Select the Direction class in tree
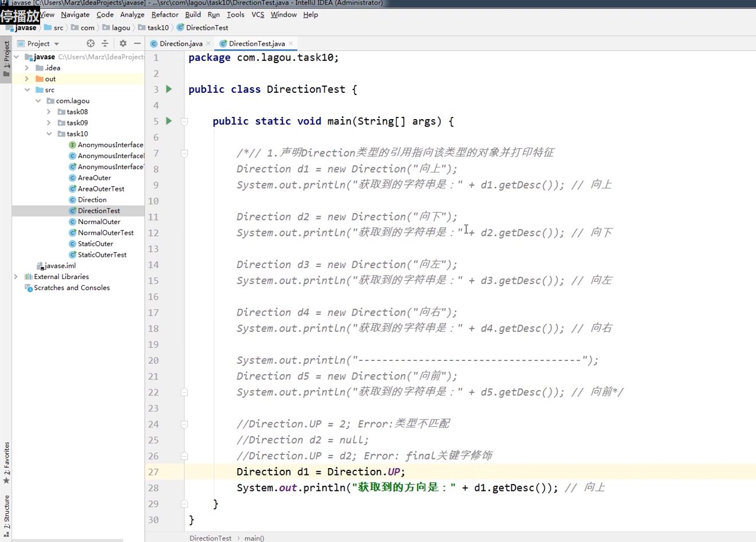756x542 pixels. pos(92,200)
